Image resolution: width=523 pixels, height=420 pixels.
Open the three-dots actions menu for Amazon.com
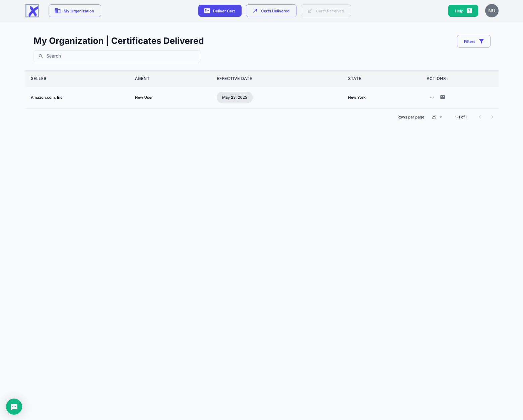tap(432, 97)
